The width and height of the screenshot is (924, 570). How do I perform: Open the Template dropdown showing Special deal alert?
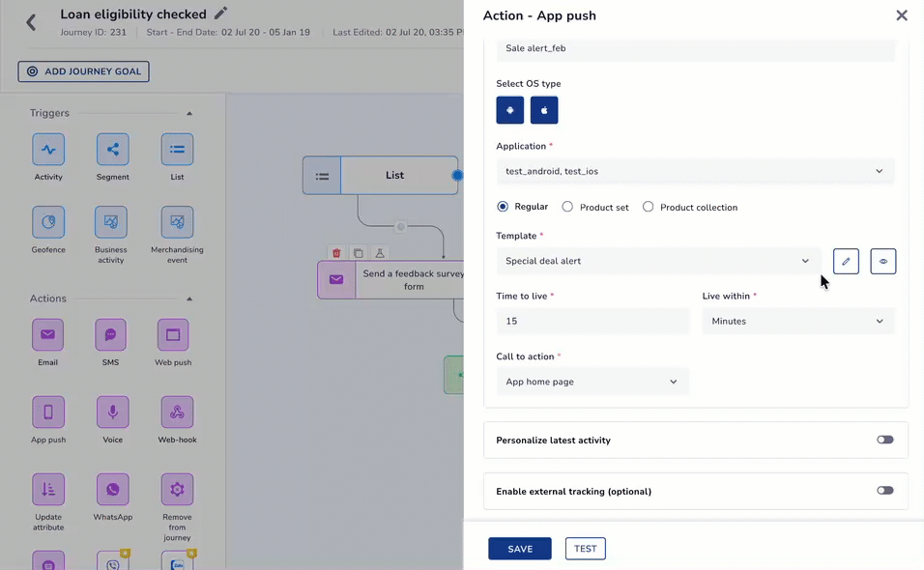point(658,261)
